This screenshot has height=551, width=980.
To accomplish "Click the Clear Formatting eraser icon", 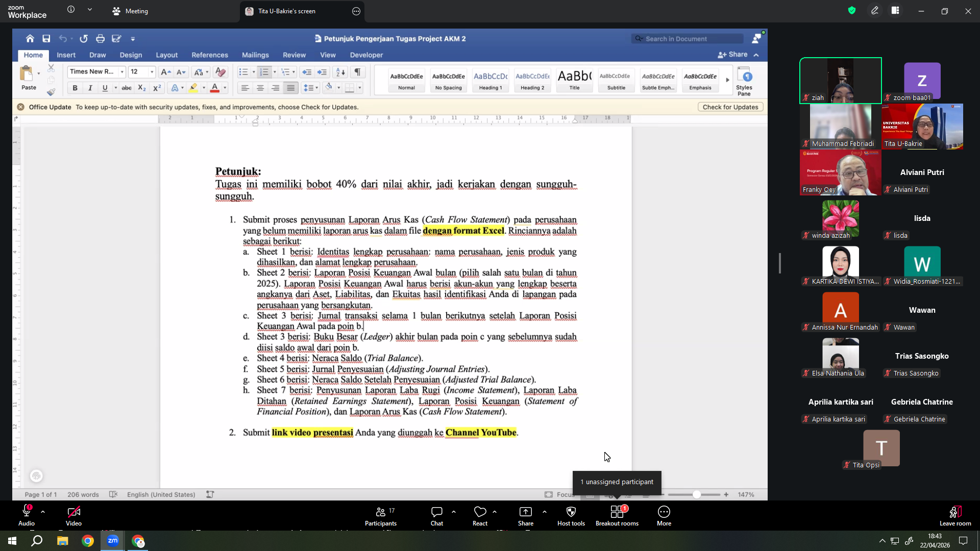I will click(x=220, y=72).
